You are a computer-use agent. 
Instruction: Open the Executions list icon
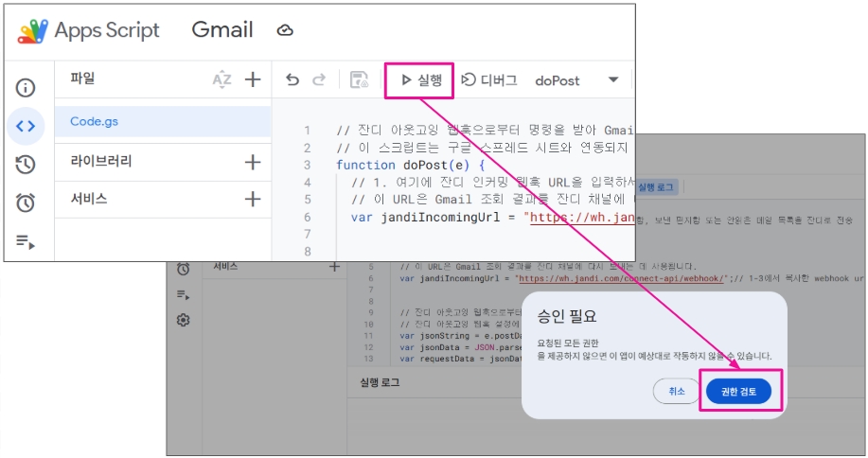click(x=26, y=241)
